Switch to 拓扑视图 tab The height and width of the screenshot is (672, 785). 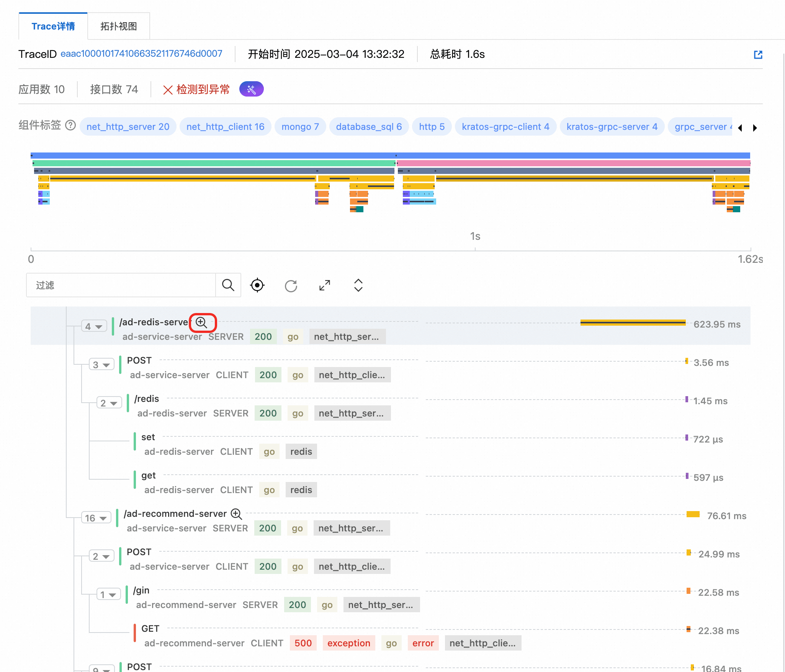[118, 26]
